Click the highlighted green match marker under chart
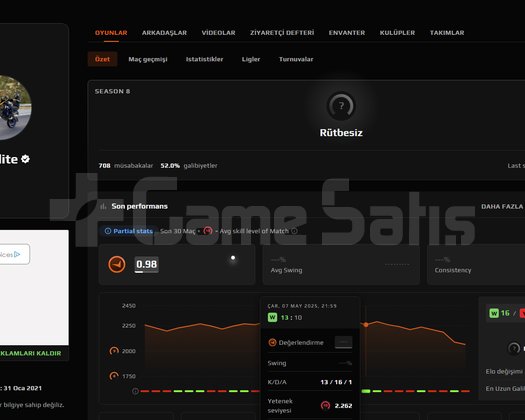525x420 pixels. point(366,391)
